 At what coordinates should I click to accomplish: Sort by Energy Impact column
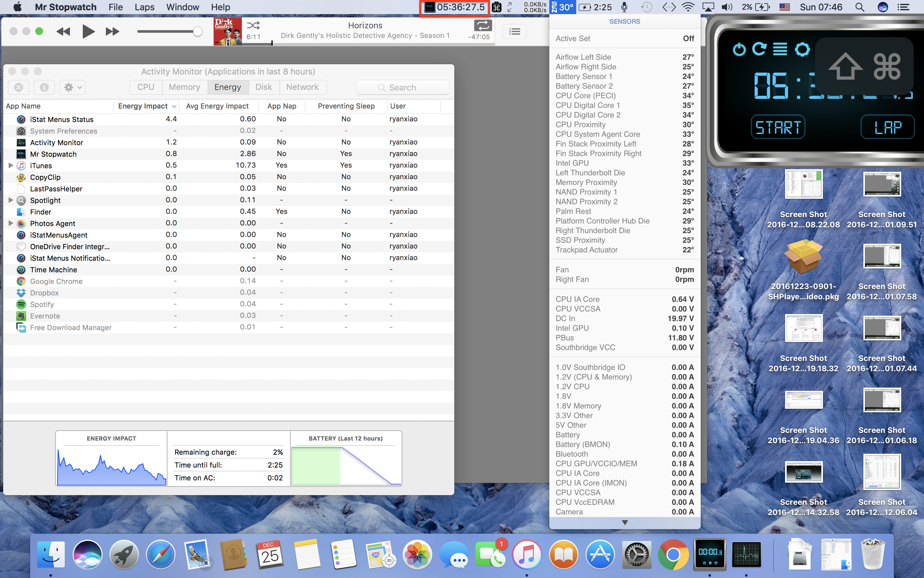click(x=147, y=106)
